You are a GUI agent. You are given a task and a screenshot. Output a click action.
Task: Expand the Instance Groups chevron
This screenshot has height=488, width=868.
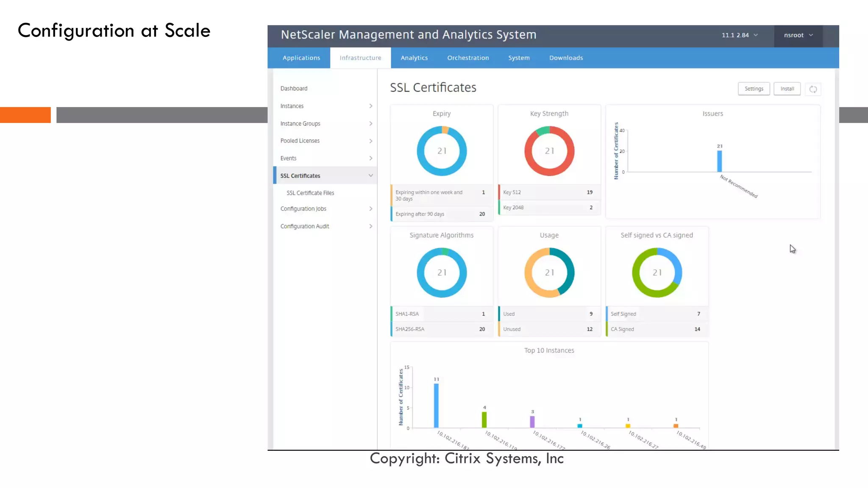[370, 123]
